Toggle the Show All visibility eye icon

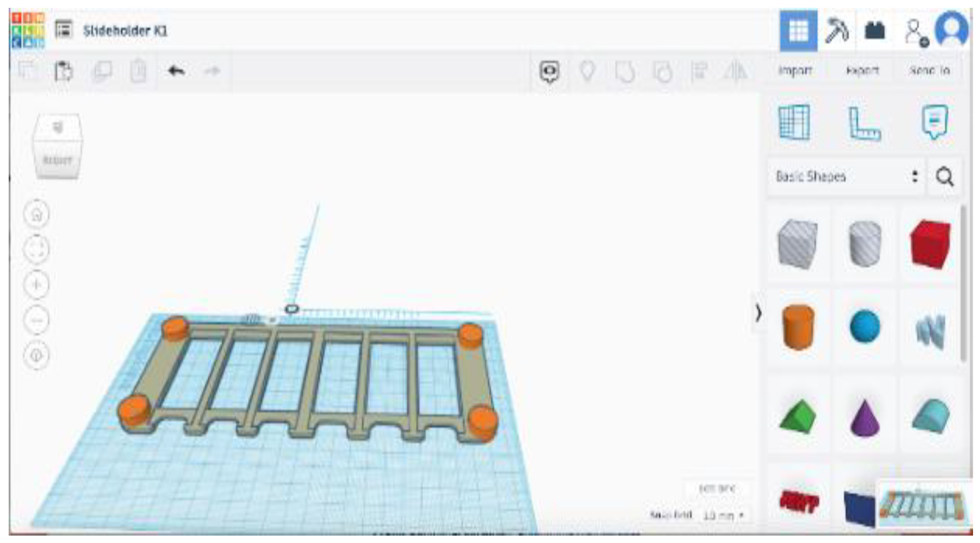550,71
